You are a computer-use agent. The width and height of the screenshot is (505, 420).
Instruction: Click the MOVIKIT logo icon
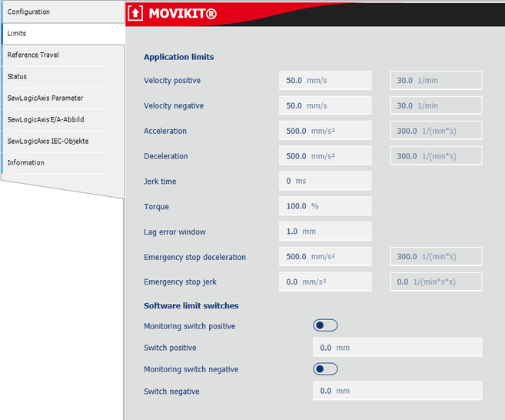(135, 13)
